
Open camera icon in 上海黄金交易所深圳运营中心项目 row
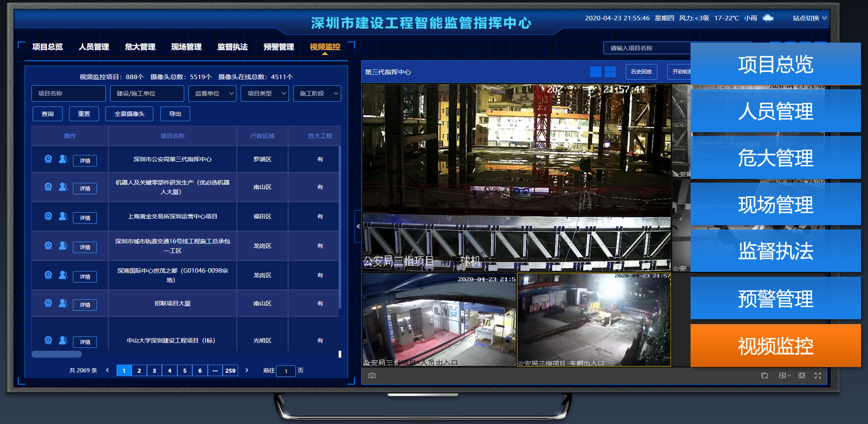pyautogui.click(x=48, y=216)
